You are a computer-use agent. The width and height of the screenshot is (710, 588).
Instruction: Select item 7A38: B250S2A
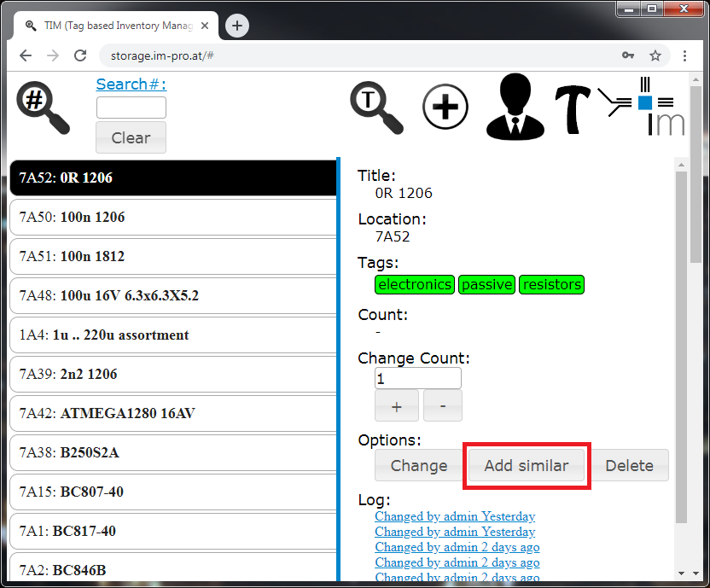pyautogui.click(x=173, y=452)
